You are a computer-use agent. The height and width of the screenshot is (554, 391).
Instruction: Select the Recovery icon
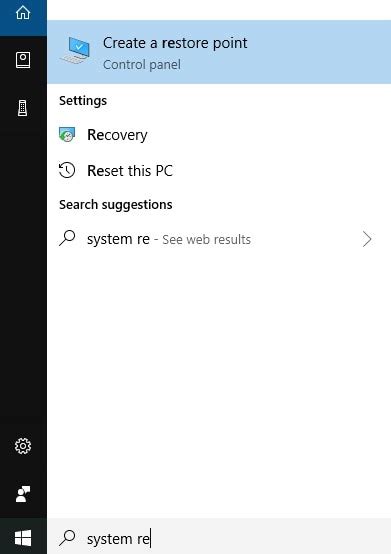(x=67, y=135)
